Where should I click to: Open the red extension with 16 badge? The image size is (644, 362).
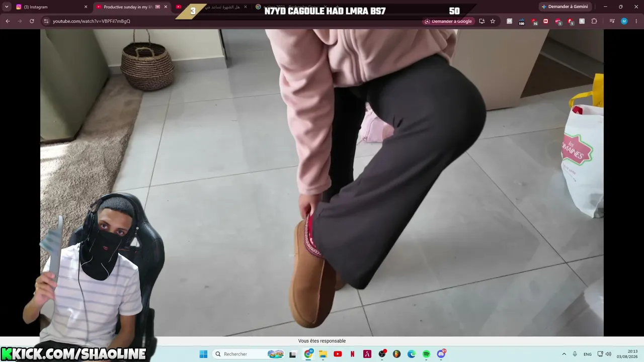click(x=534, y=21)
